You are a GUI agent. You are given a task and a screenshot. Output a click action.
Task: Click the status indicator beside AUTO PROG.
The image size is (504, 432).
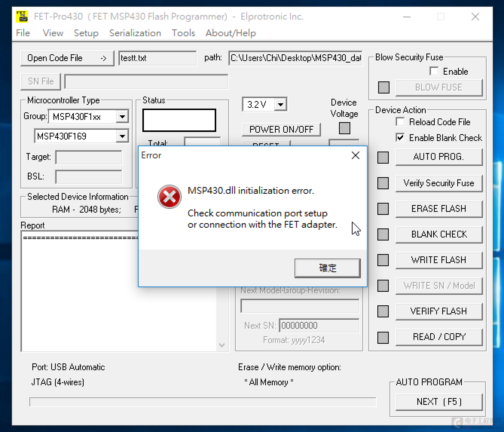[383, 158]
